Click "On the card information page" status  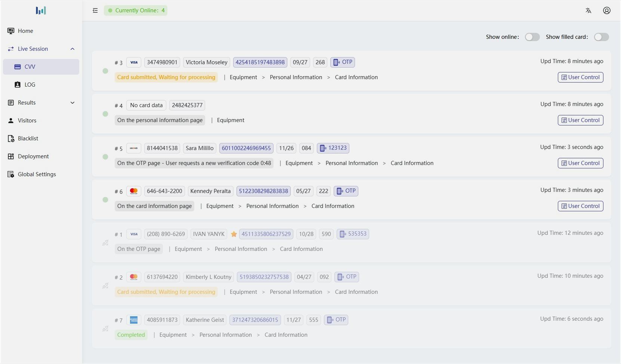click(x=154, y=206)
